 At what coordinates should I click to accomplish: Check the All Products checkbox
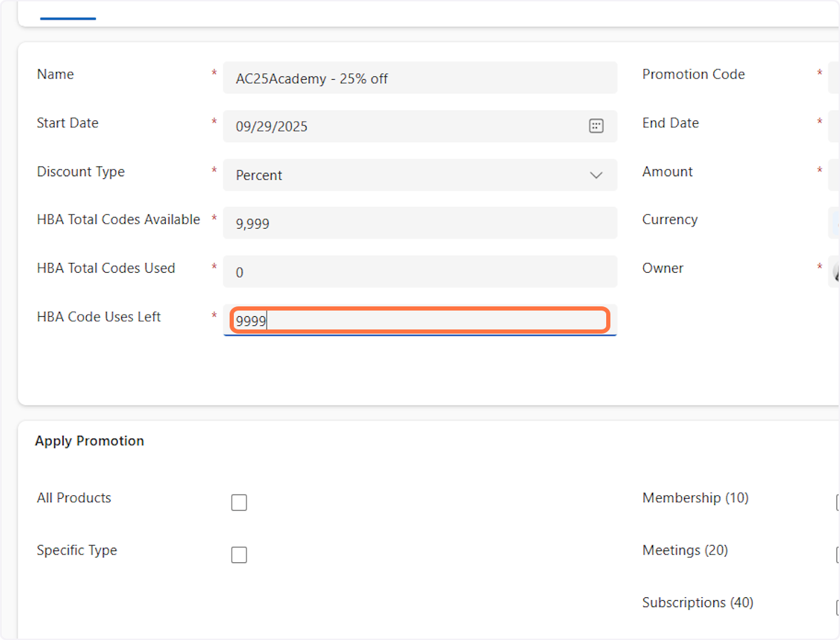[239, 503]
